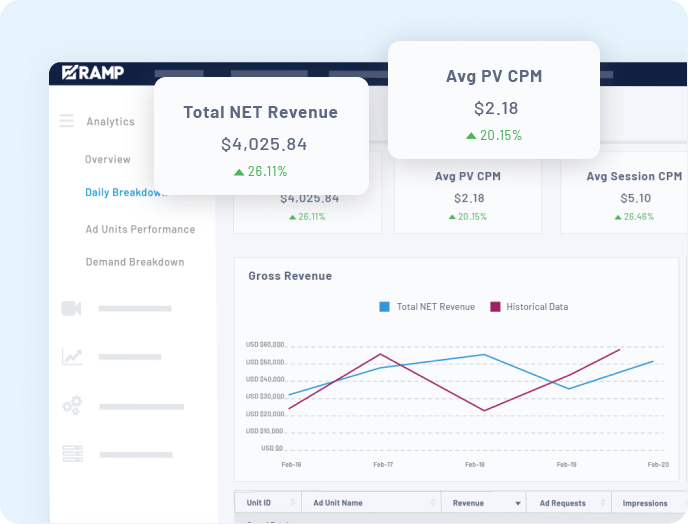
Task: Toggle the hamburger menu beside Analytics
Action: 67,121
